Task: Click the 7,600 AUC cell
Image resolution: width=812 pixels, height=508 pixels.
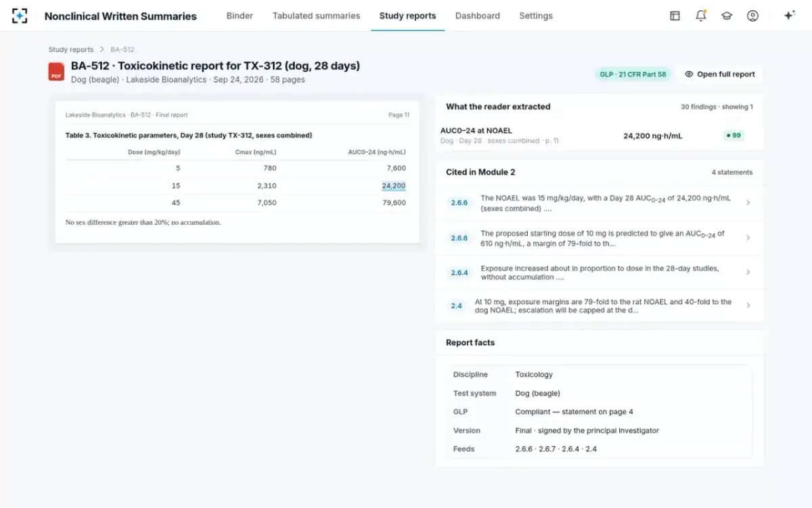Action: pos(396,168)
